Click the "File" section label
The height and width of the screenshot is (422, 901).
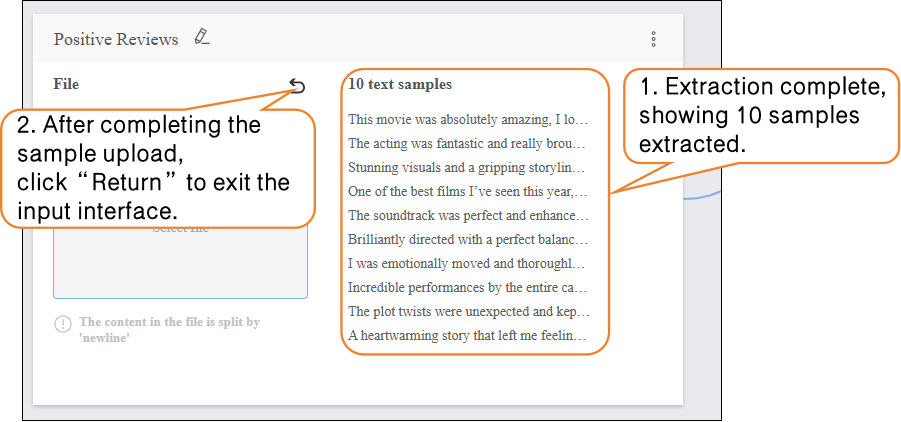click(x=66, y=84)
